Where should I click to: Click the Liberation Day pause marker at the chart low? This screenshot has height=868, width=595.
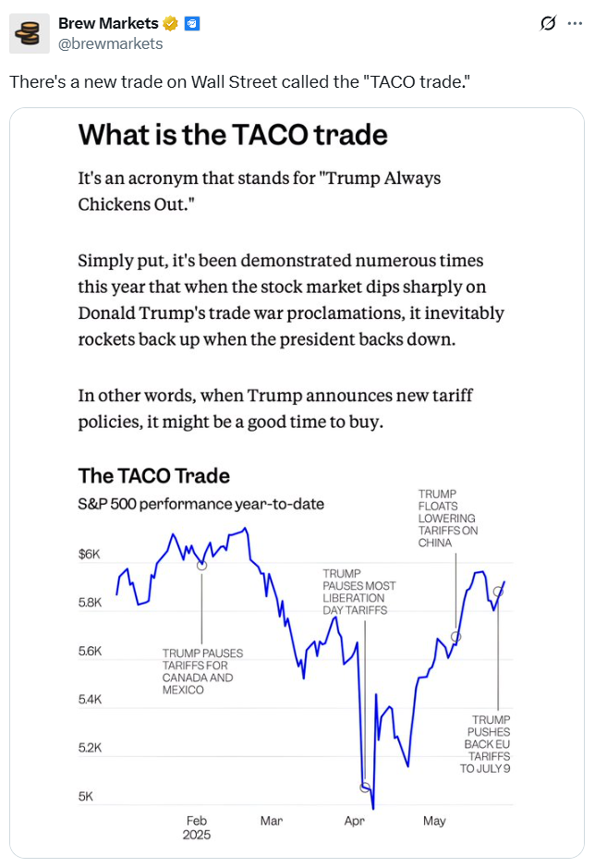[x=365, y=788]
